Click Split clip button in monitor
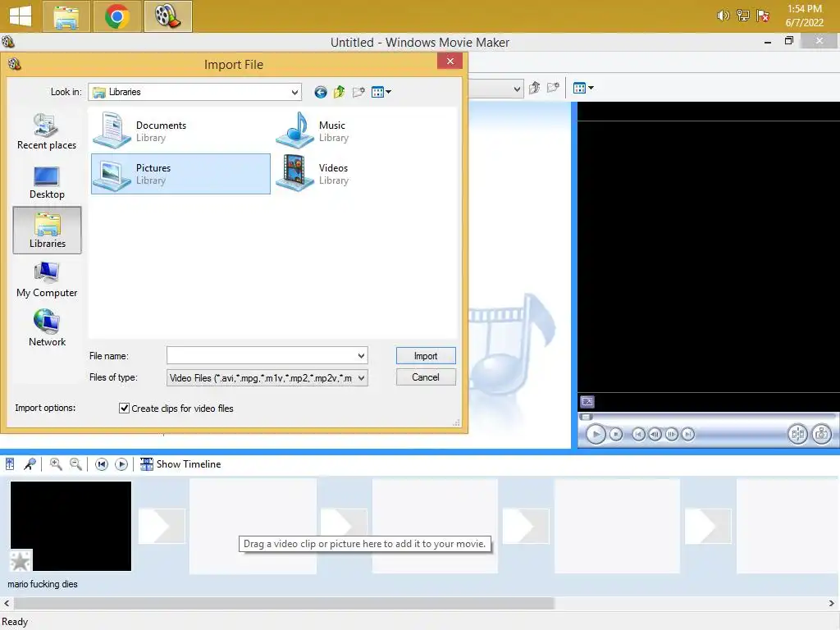Viewport: 840px width, 630px height. pyautogui.click(x=797, y=434)
